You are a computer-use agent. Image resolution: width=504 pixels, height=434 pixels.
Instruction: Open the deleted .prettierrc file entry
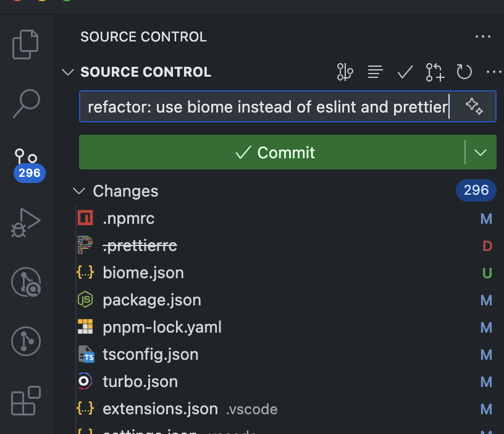click(140, 245)
